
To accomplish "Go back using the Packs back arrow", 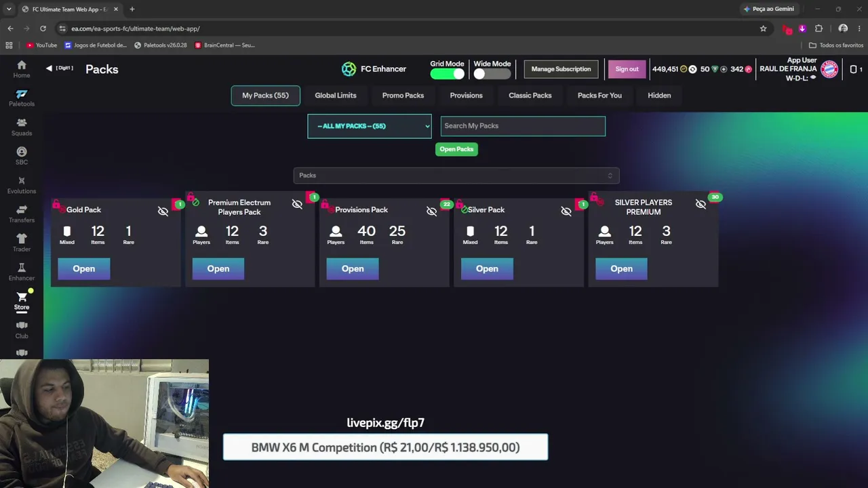I will tap(49, 68).
